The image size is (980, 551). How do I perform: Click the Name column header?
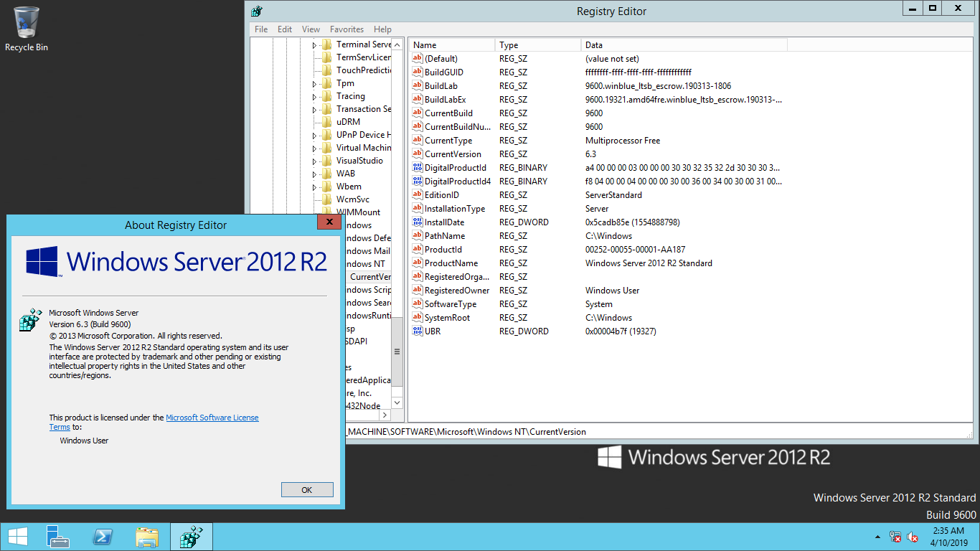tap(451, 45)
